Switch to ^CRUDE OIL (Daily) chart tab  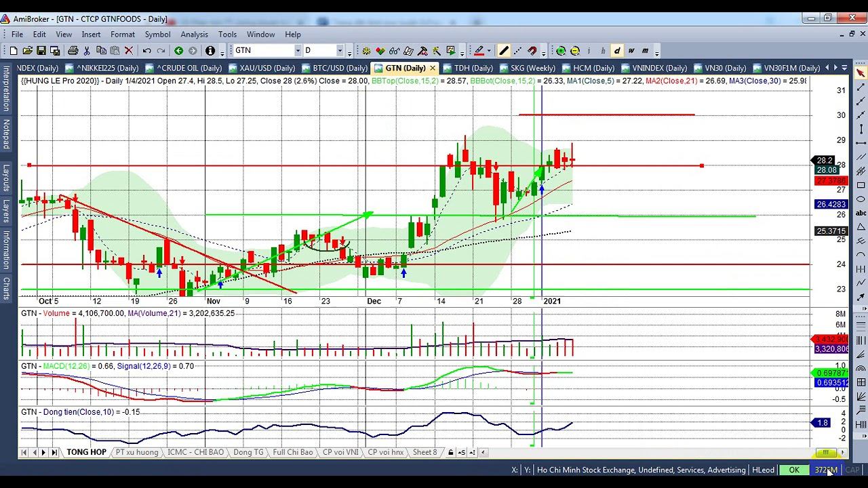[x=183, y=68]
